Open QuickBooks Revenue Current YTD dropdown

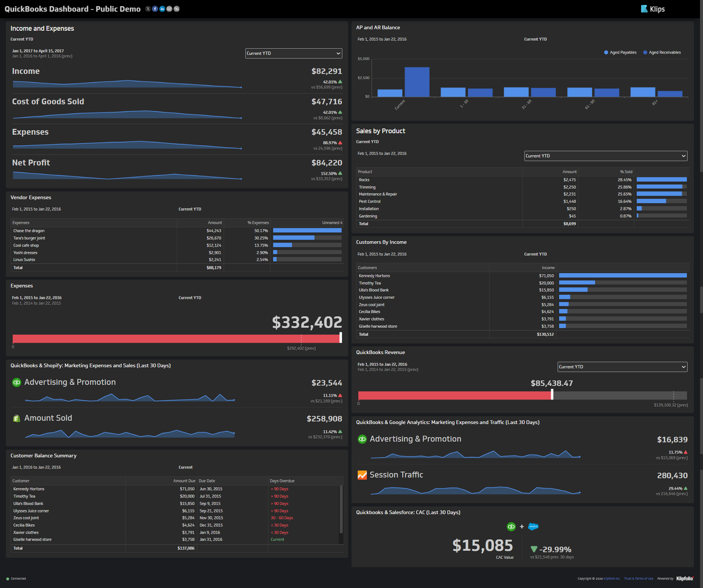click(x=622, y=367)
